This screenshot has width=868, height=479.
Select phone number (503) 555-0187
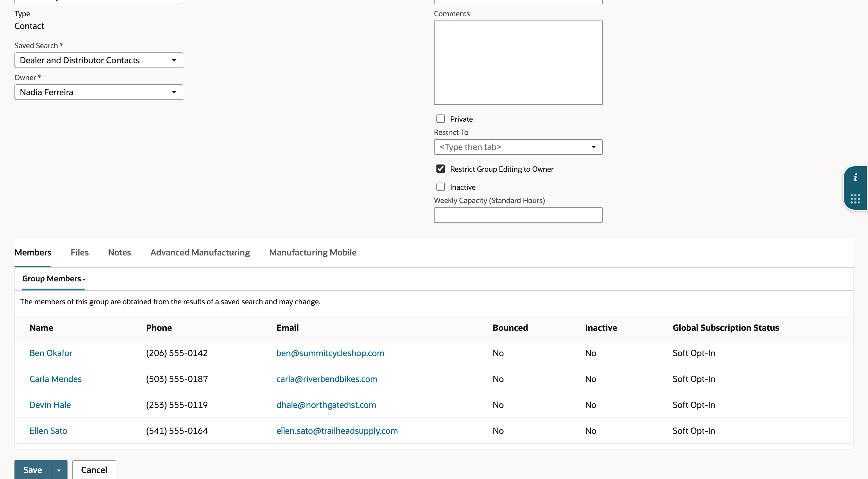coord(177,379)
